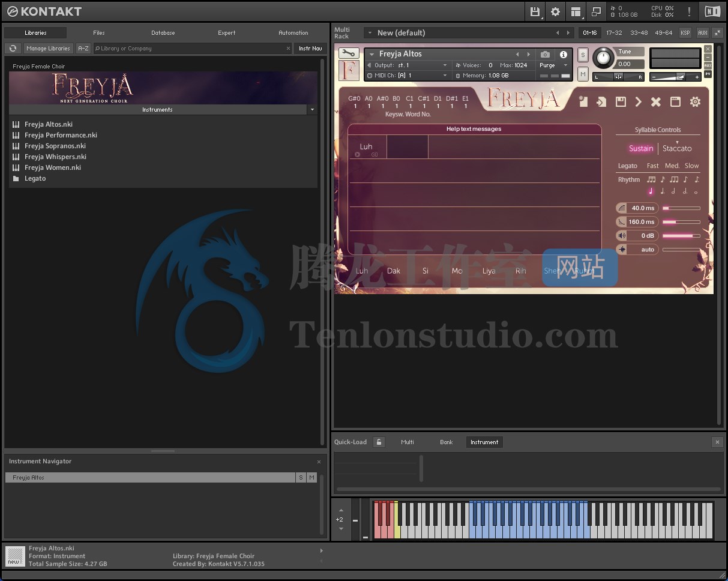
Task: Open Kontakt options gear icon
Action: click(x=556, y=11)
